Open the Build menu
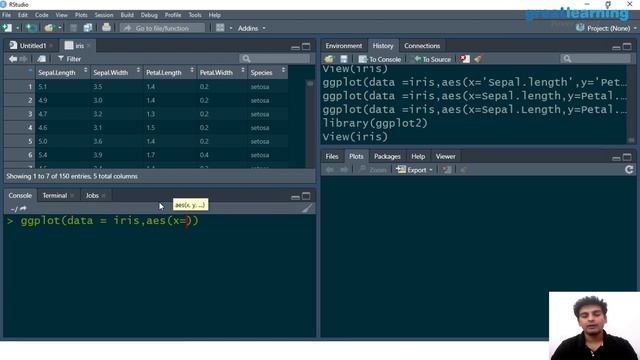640x360 pixels. [x=127, y=15]
